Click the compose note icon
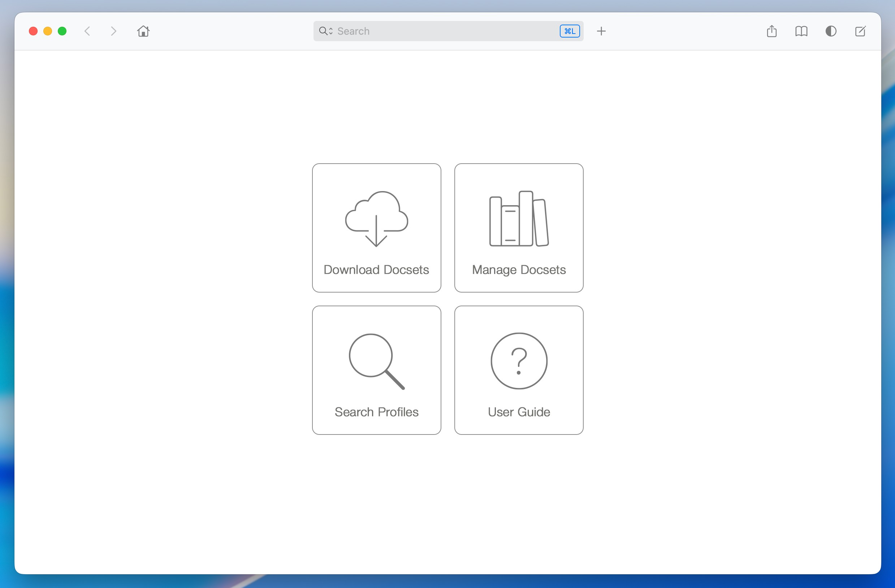The image size is (895, 588). 860,31
